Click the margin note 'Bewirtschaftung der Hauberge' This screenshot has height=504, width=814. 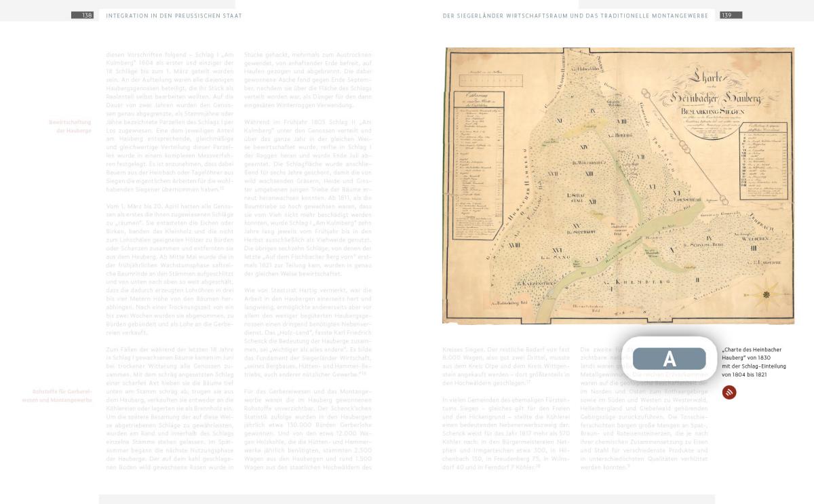tap(70, 126)
